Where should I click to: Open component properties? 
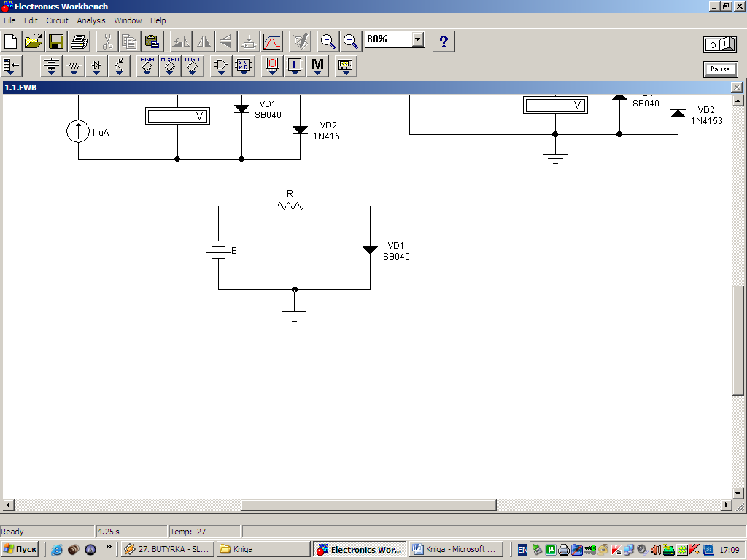coord(300,42)
